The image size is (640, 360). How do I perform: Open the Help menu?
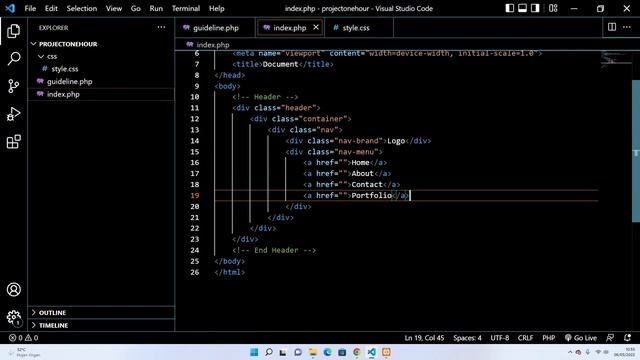coord(217,8)
